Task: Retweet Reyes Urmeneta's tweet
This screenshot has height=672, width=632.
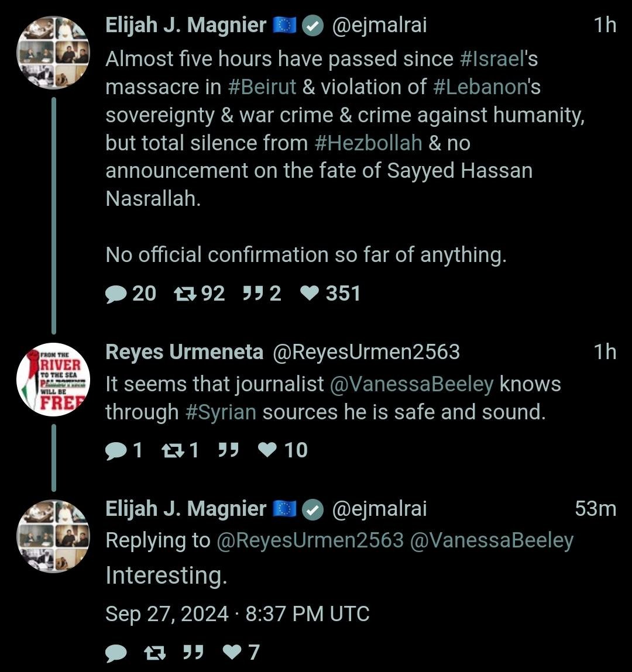Action: pyautogui.click(x=172, y=450)
